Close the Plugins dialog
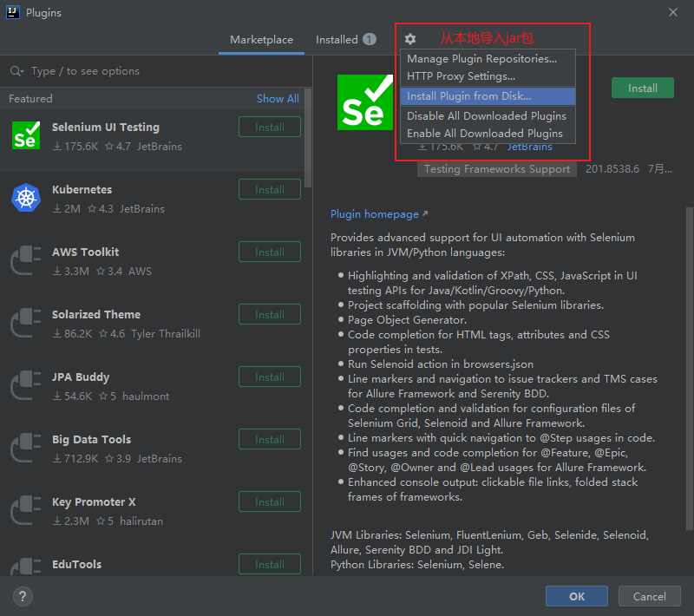Image resolution: width=694 pixels, height=616 pixels. [673, 12]
